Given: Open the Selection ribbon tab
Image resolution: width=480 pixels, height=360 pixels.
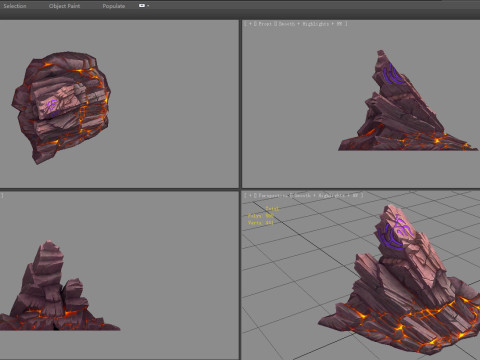Looking at the screenshot, I should pos(15,6).
